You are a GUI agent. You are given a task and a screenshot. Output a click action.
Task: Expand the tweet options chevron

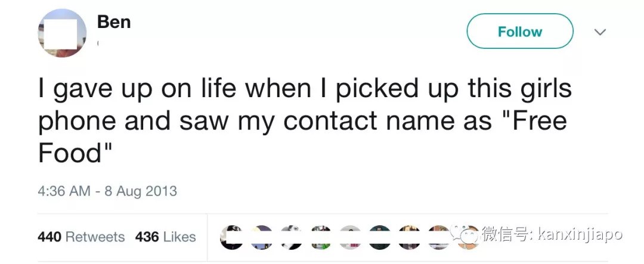600,31
